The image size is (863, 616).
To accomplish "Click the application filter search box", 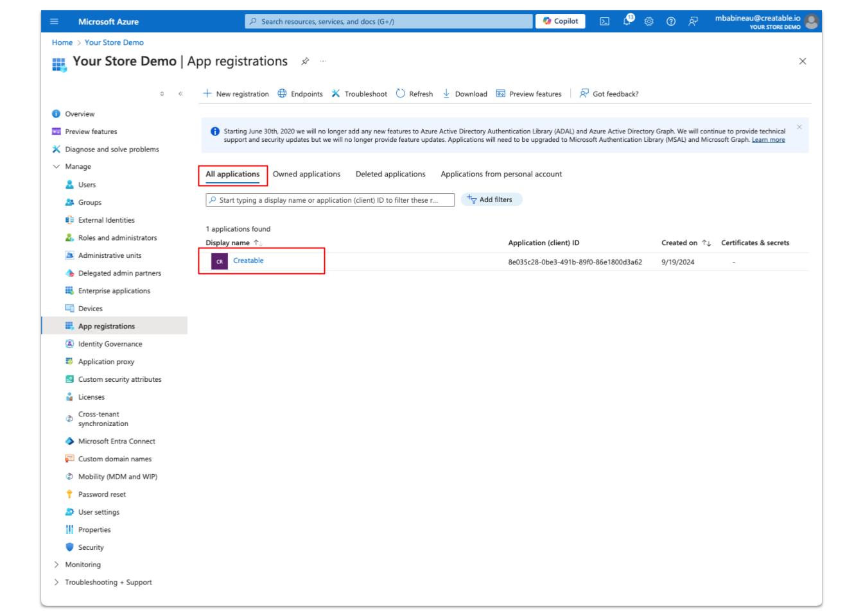I will [330, 200].
